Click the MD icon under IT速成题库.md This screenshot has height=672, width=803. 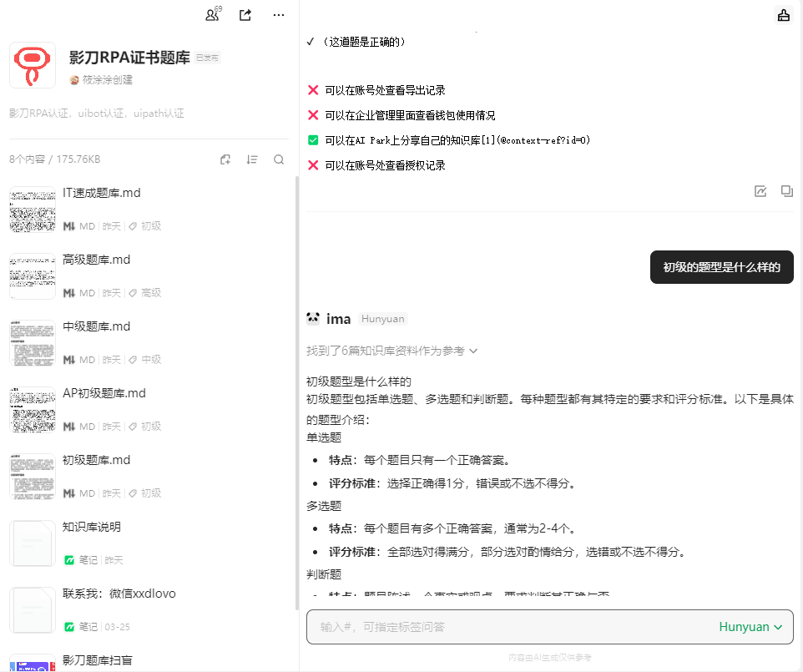pyautogui.click(x=69, y=226)
